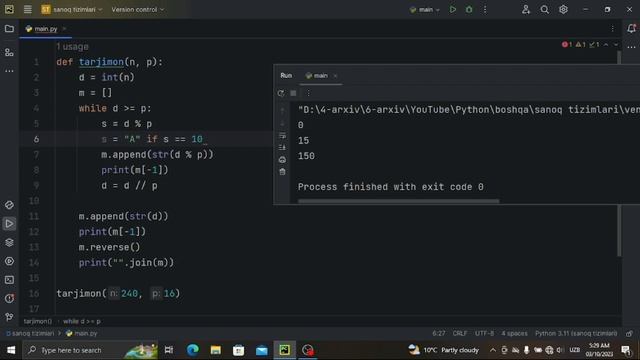Go to the next highlighted error arrow
The height and width of the screenshot is (360, 640).
tap(616, 44)
